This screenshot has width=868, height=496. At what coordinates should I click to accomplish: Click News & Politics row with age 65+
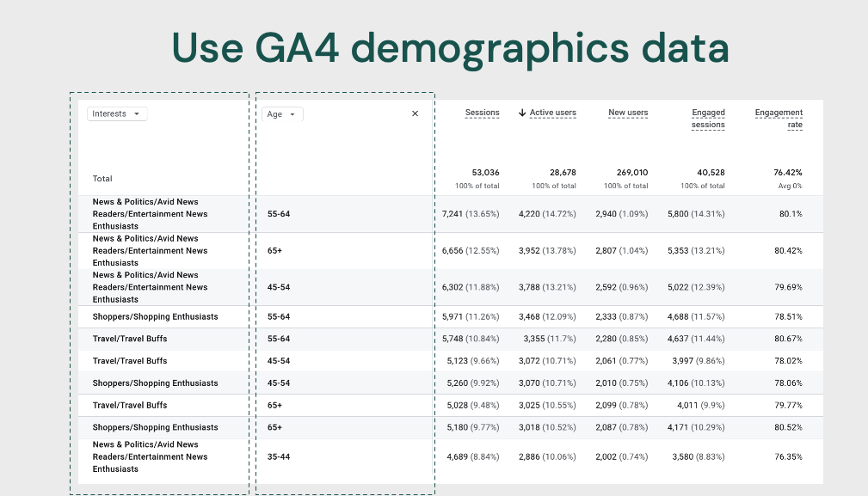pyautogui.click(x=450, y=250)
